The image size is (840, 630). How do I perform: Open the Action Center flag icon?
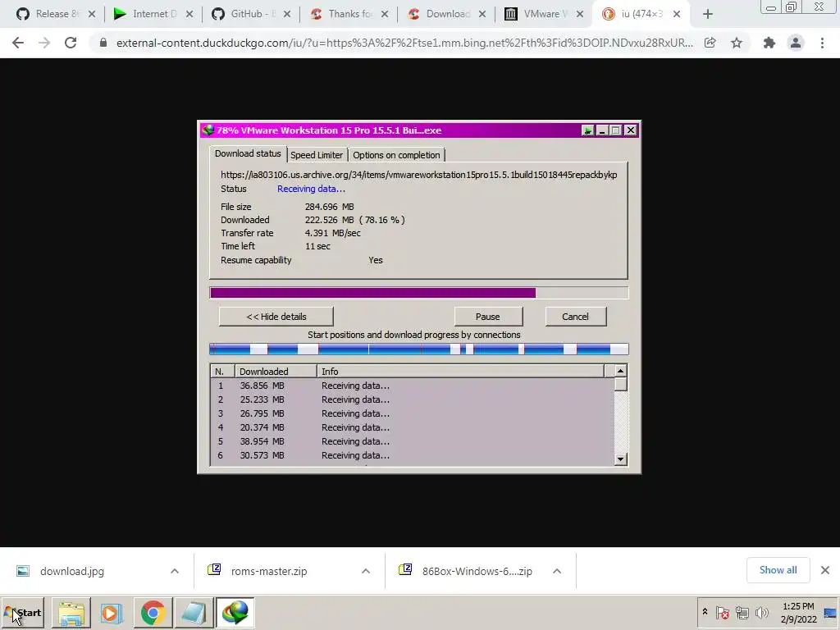(722, 612)
